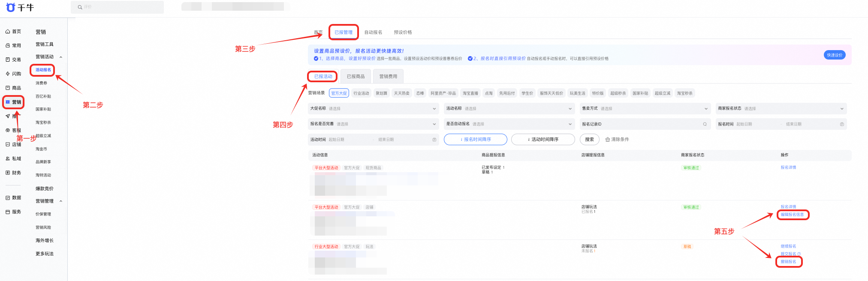Open 活动报名 in the marketing submenu

tap(43, 70)
